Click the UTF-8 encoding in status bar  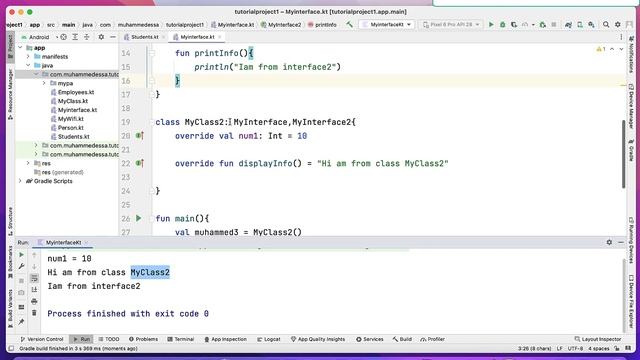[575, 349]
